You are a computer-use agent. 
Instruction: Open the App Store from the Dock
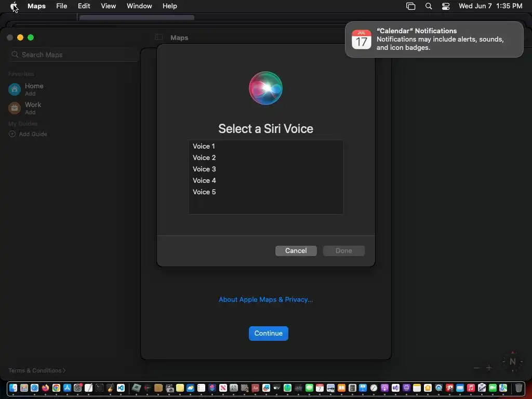pyautogui.click(x=67, y=388)
